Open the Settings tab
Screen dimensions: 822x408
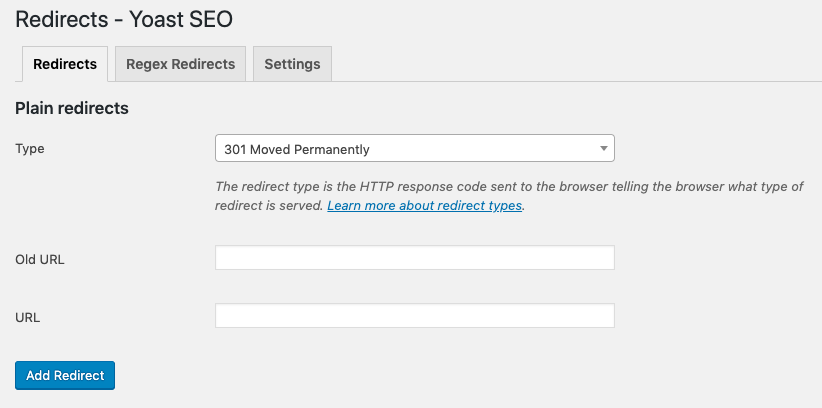click(292, 64)
